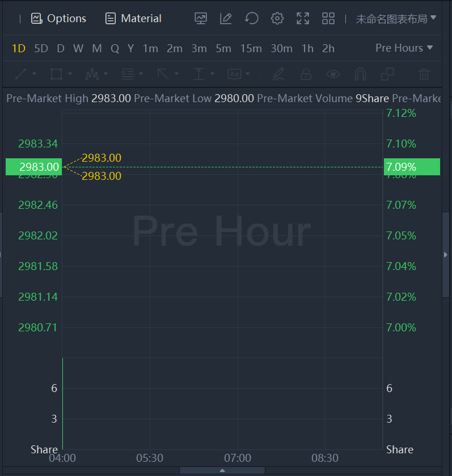Open the 未命名图表布局 layout dropdown

click(x=396, y=19)
